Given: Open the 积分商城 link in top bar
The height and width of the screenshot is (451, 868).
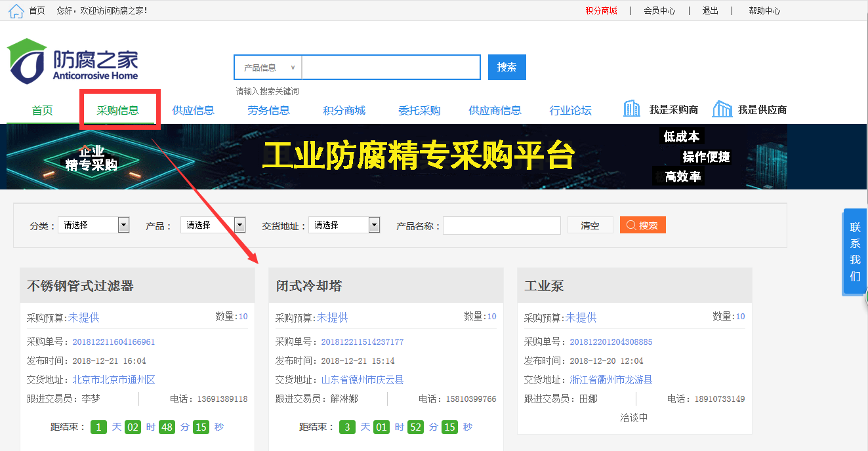Looking at the screenshot, I should pyautogui.click(x=601, y=10).
